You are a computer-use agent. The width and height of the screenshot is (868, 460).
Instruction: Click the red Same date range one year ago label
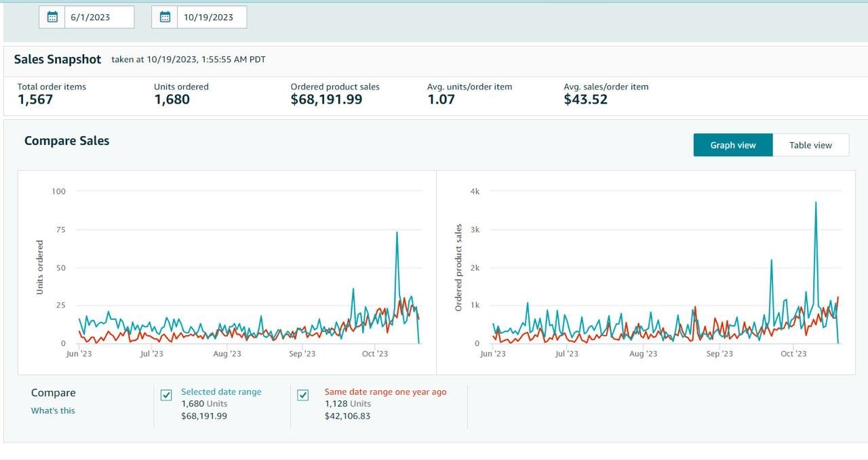click(385, 392)
